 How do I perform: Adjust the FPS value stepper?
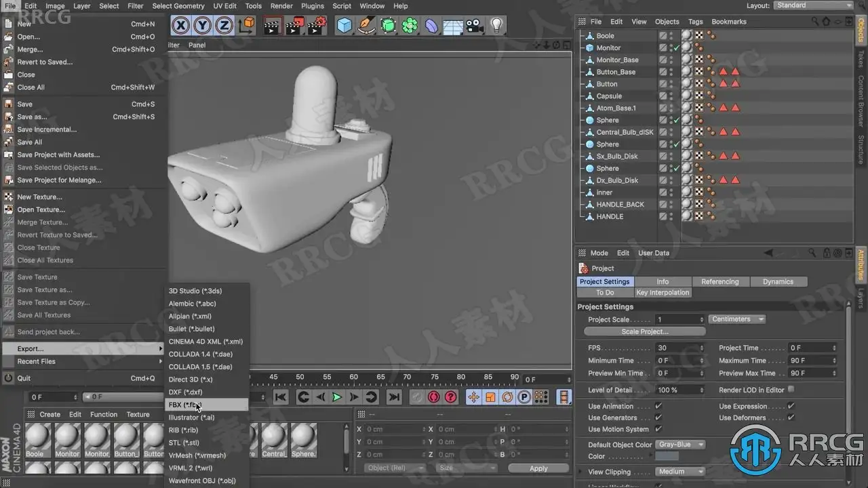tap(702, 348)
